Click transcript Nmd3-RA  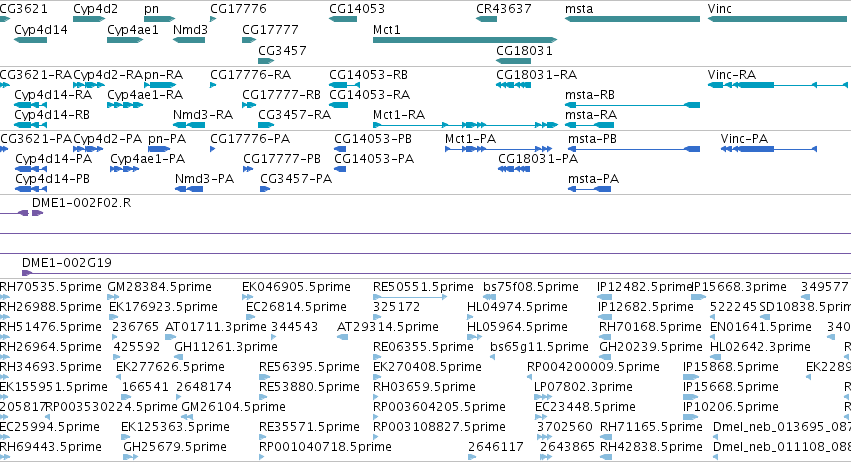[x=189, y=125]
